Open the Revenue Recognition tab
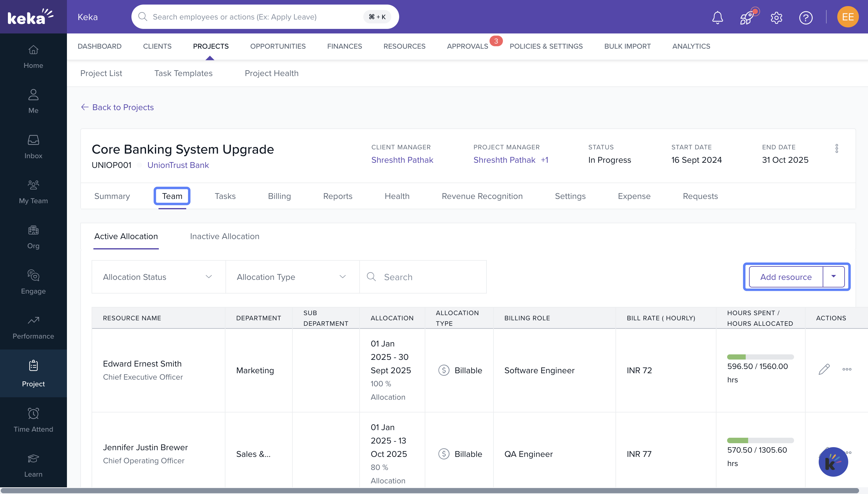This screenshot has height=494, width=868. tap(482, 196)
